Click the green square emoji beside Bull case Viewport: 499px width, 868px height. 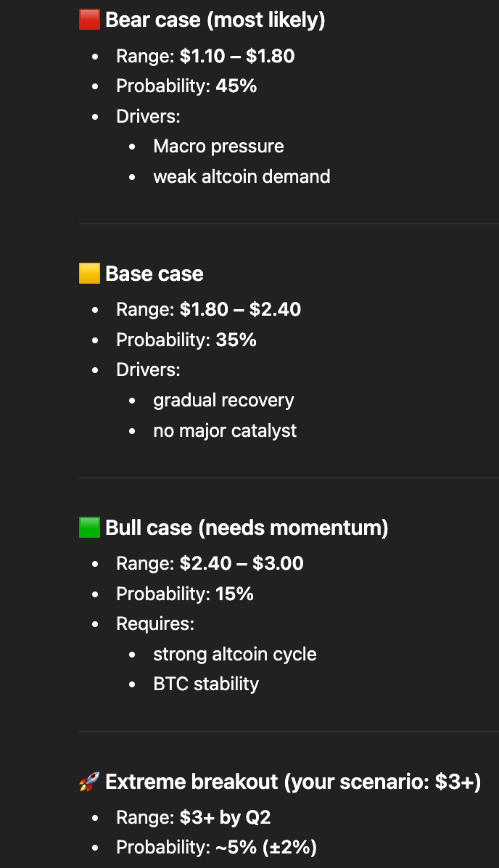point(89,528)
